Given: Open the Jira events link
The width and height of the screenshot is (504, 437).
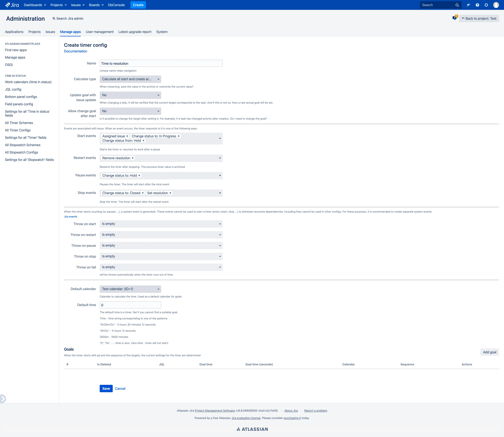Looking at the screenshot, I should [x=71, y=217].
